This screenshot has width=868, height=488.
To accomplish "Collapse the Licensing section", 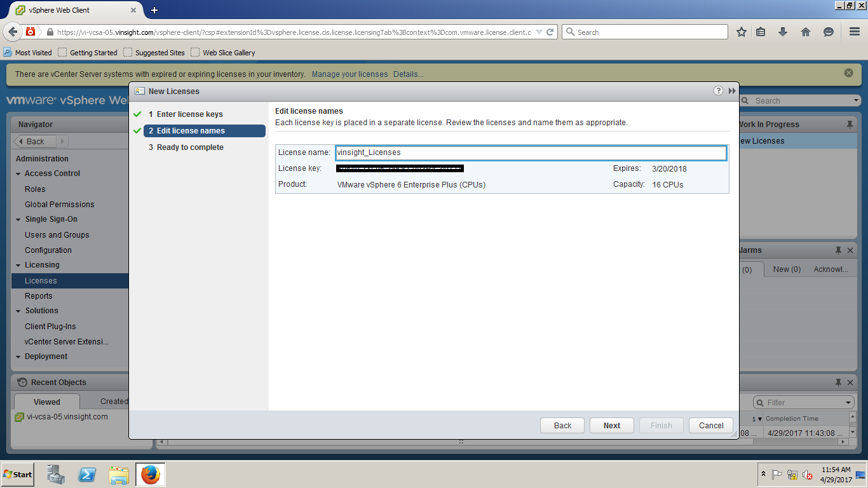I will tap(18, 265).
